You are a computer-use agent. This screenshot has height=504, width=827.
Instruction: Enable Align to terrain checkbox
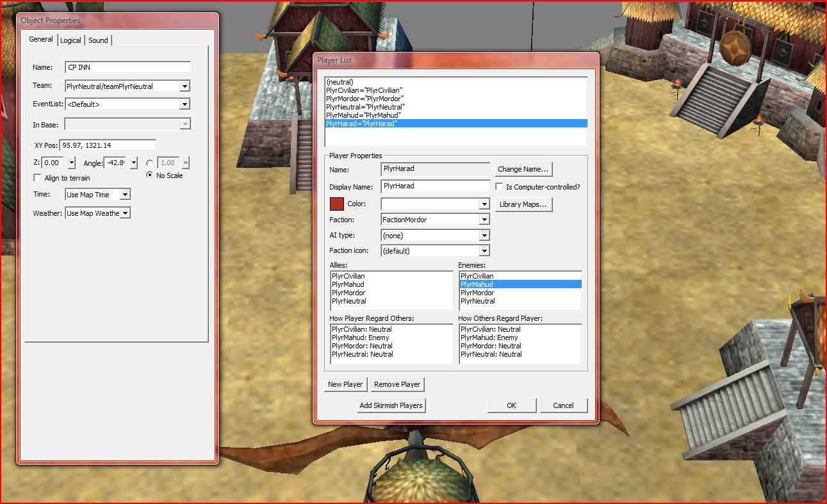point(38,178)
